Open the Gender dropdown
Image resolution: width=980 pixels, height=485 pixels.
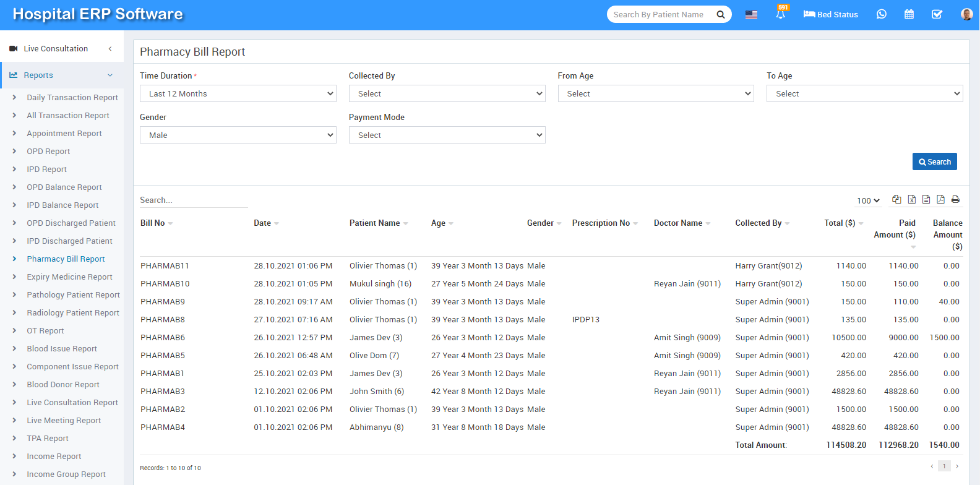coord(238,135)
